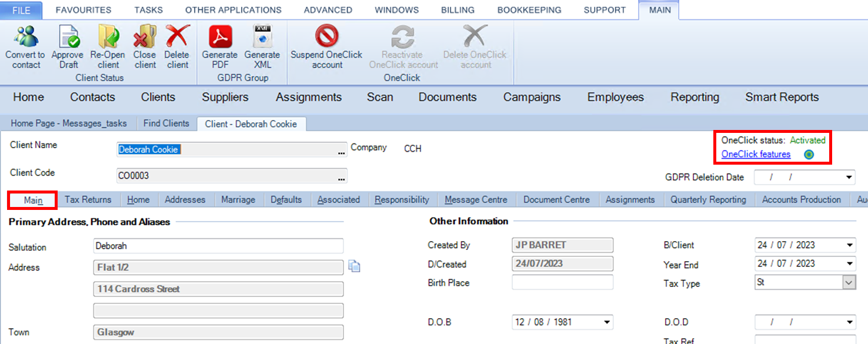This screenshot has height=344, width=868.
Task: Open the FILE menu
Action: pyautogui.click(x=21, y=10)
